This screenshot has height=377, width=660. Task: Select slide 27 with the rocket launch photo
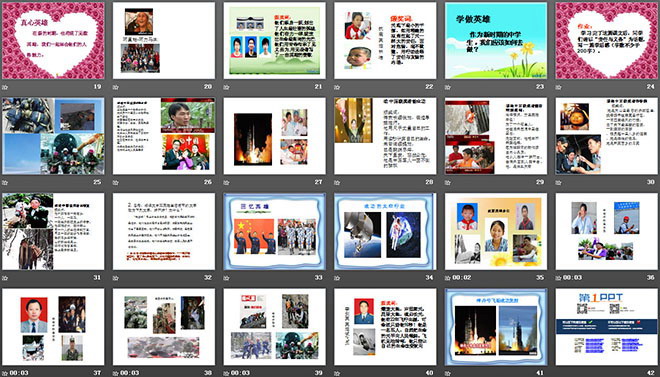pyautogui.click(x=274, y=136)
